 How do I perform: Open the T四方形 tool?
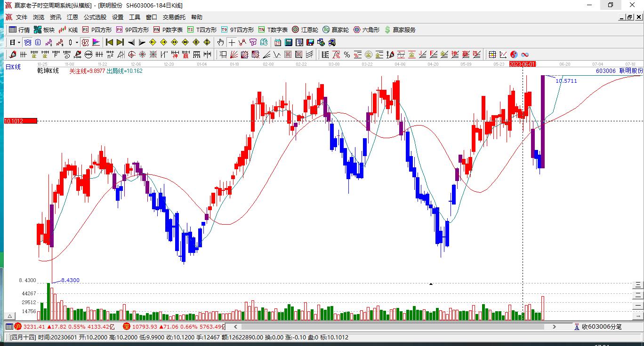(x=202, y=30)
